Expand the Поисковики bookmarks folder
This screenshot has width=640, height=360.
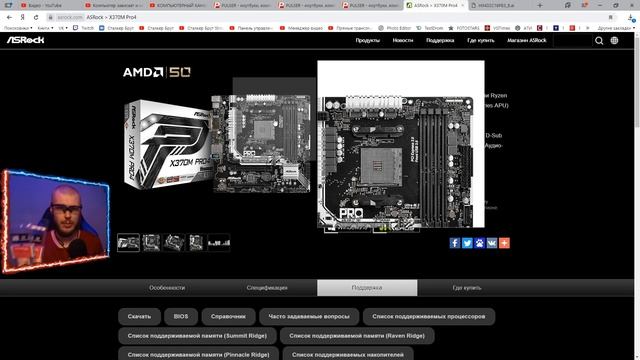18,28
